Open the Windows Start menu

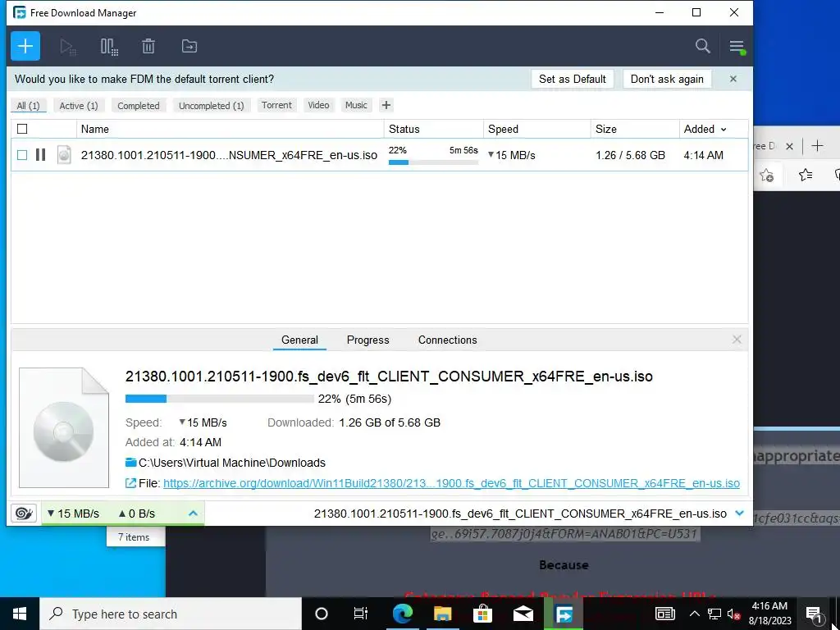pos(20,614)
